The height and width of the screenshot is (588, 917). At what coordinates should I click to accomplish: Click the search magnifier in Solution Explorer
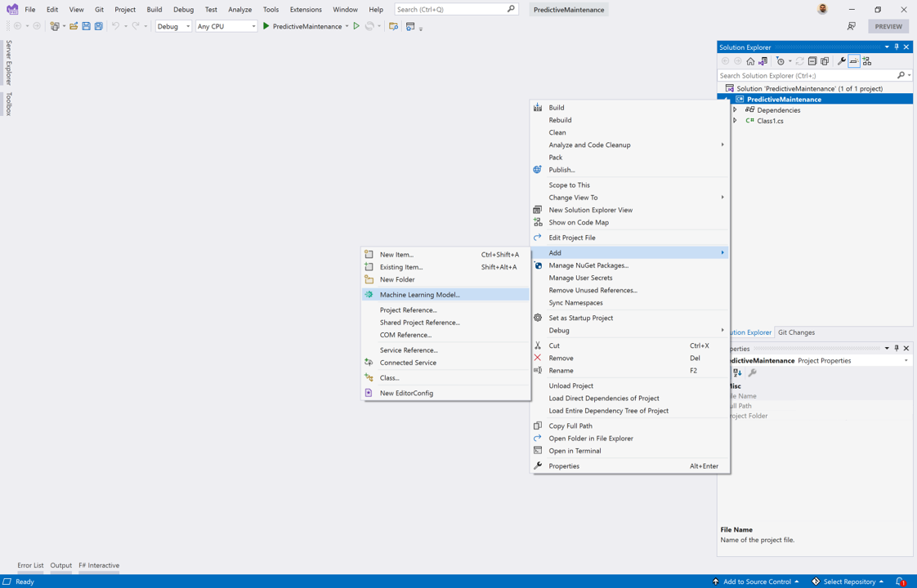click(901, 75)
